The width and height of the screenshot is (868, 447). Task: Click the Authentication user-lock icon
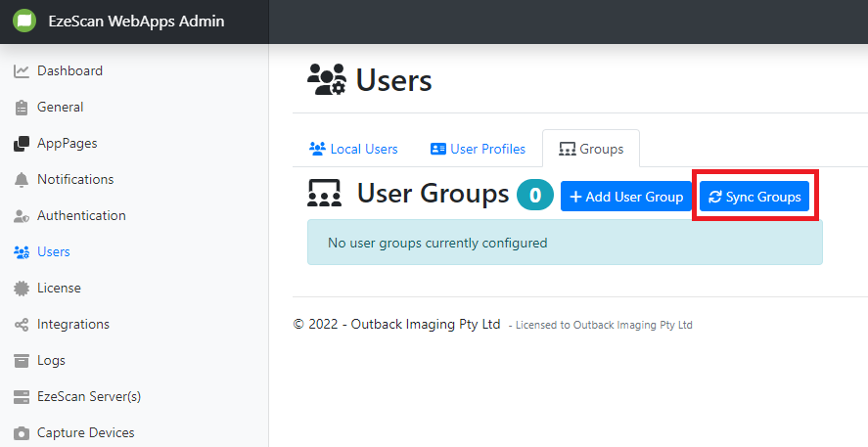pyautogui.click(x=22, y=216)
